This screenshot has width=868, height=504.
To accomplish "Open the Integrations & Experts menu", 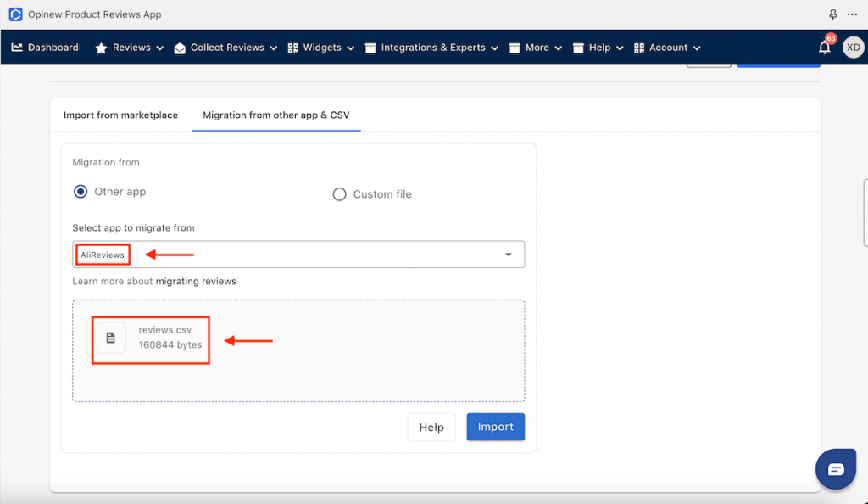I will click(433, 48).
